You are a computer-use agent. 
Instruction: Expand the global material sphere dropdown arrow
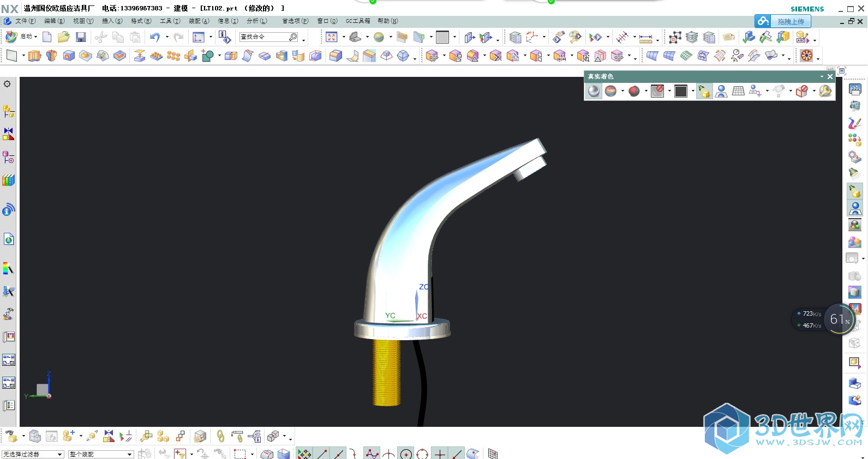(622, 91)
